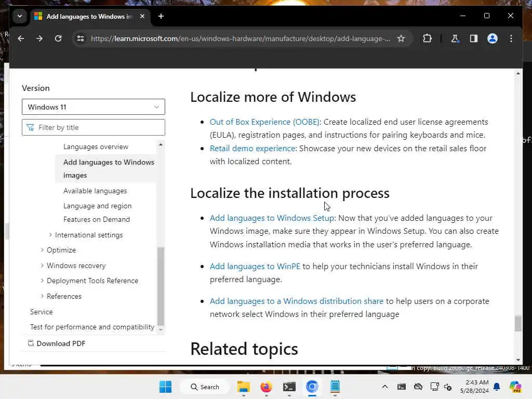Open Test for performance and compatibility

click(x=92, y=327)
